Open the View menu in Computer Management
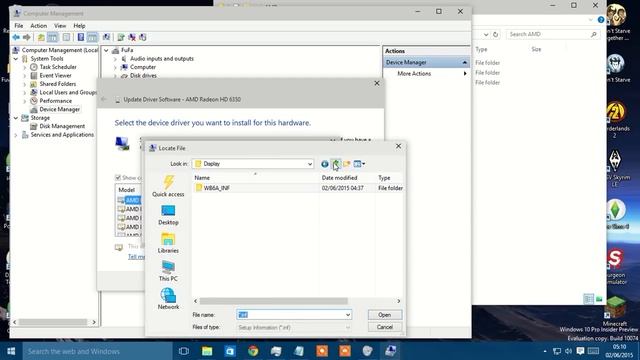The image size is (640, 360). point(60,26)
